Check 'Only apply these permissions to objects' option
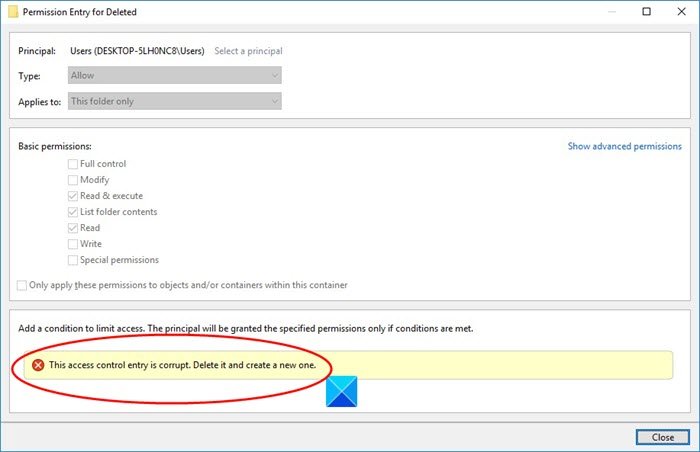The height and width of the screenshot is (452, 700). click(23, 285)
